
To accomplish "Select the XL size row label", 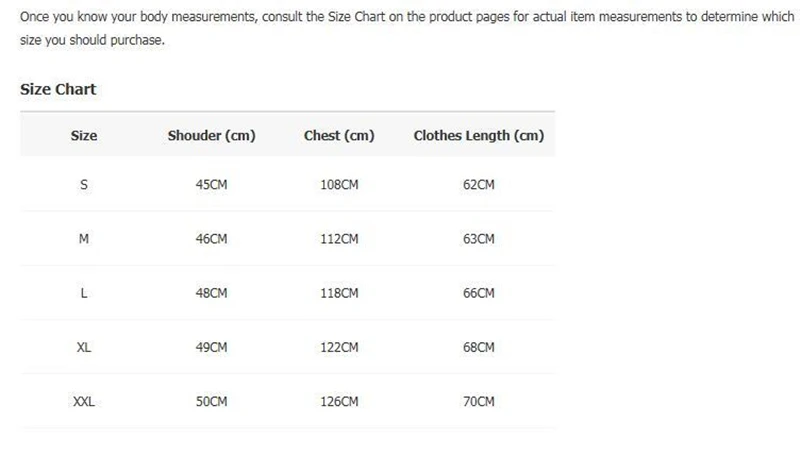I will coord(84,347).
